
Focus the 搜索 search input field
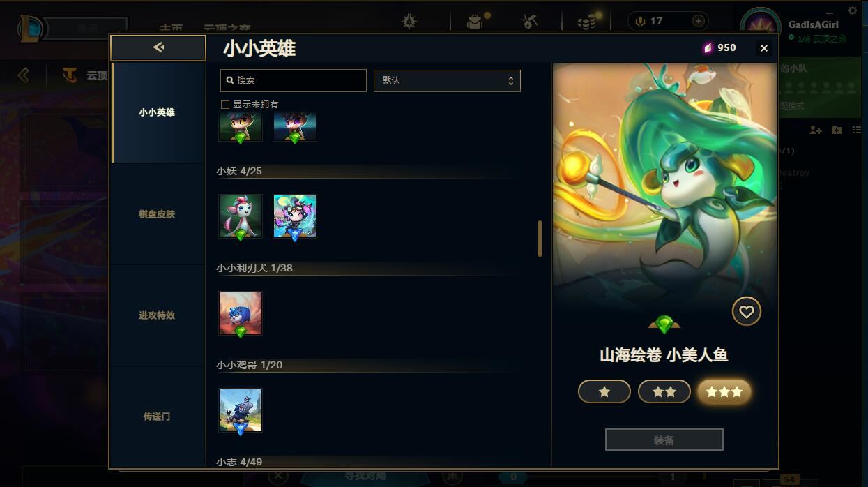tap(294, 80)
